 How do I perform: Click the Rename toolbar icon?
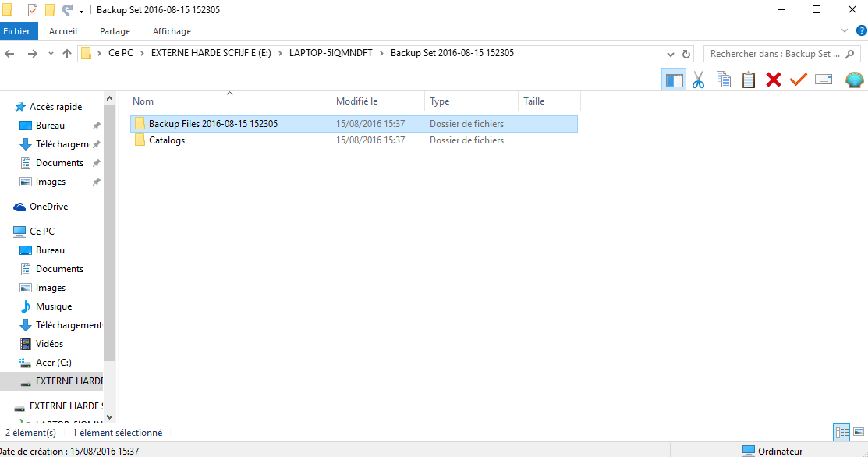pos(824,80)
